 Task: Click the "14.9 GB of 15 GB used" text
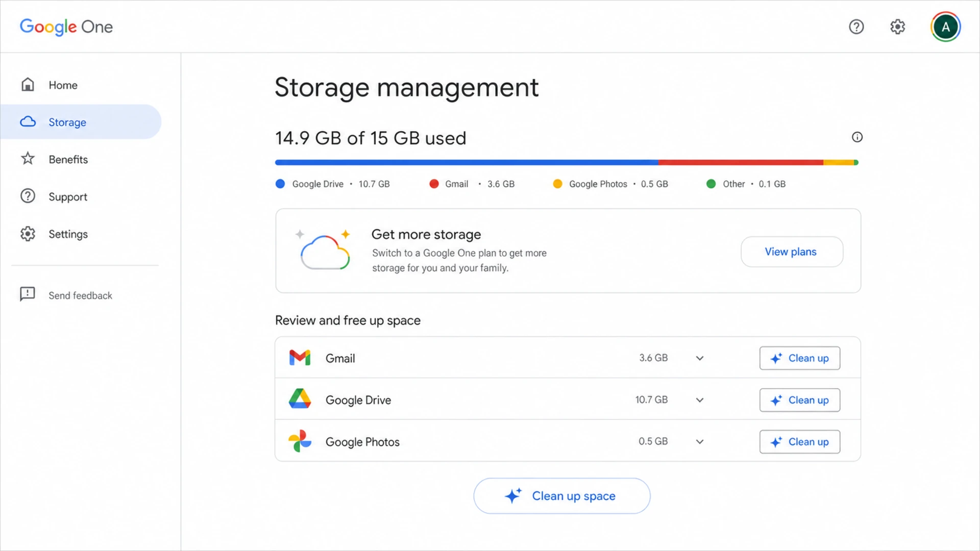[x=371, y=138]
